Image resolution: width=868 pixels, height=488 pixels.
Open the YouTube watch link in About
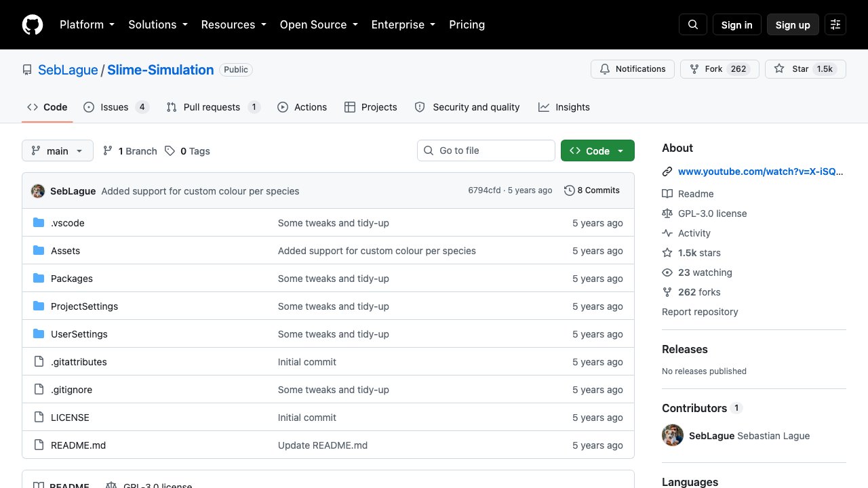coord(760,171)
